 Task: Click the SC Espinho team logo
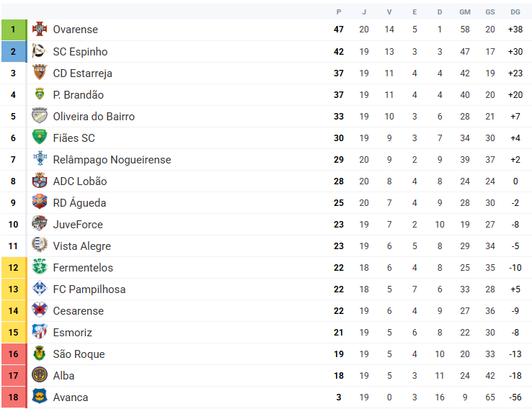point(39,51)
